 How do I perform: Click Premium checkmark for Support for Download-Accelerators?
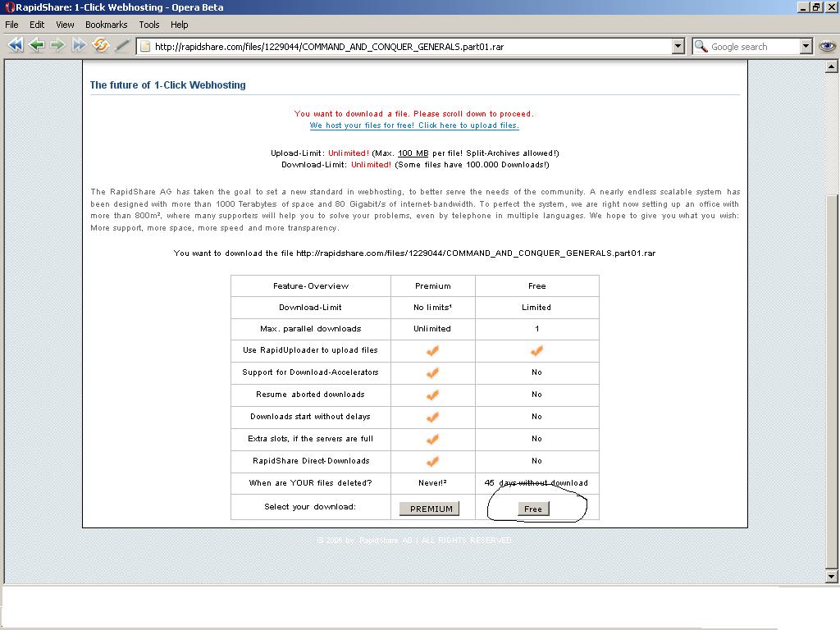[x=432, y=373]
